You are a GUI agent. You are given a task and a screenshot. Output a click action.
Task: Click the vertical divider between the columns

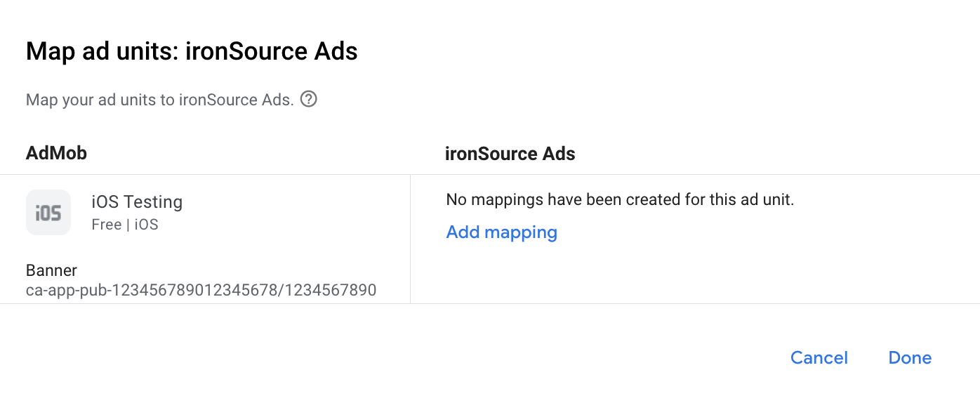[410, 239]
